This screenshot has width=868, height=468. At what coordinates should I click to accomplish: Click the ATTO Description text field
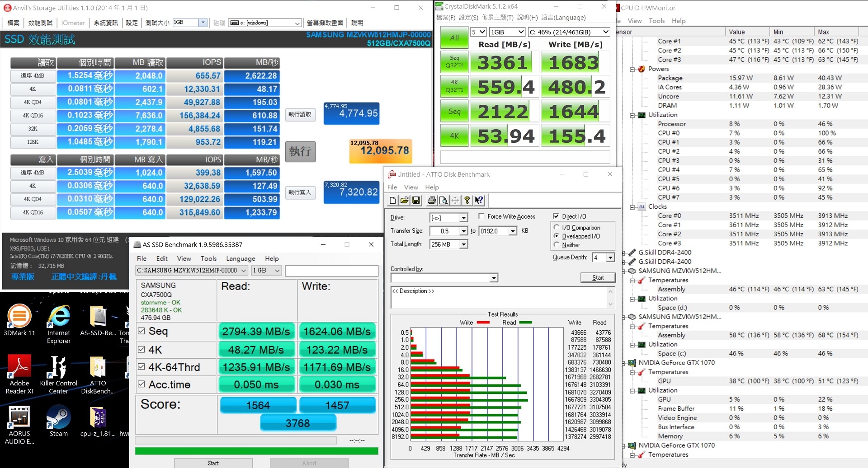click(499, 298)
